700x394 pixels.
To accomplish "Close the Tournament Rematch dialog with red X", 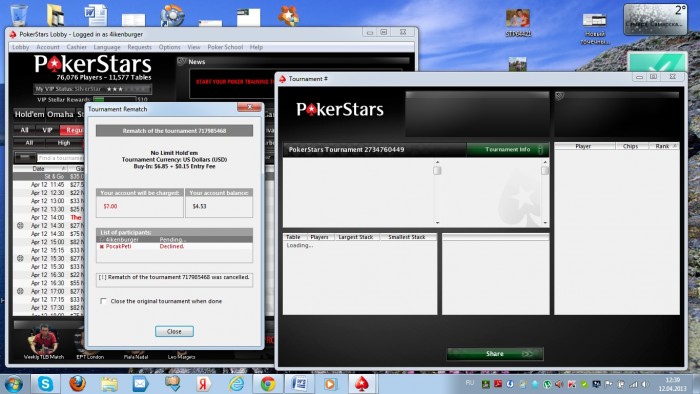I will pos(250,107).
